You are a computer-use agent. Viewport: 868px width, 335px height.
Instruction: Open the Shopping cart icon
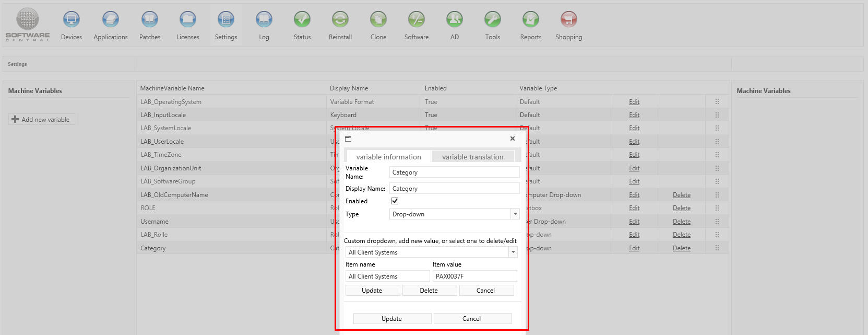point(568,20)
